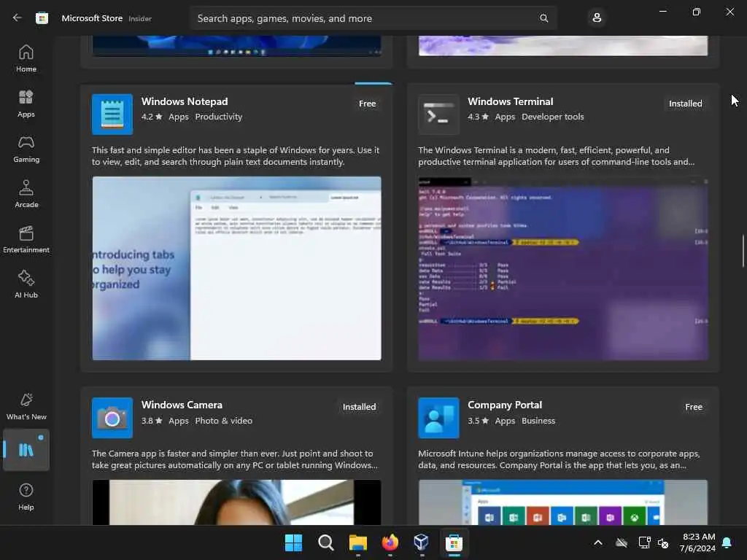Viewport: 747px width, 560px height.
Task: Click the Windows Terminal app icon
Action: coord(438,114)
